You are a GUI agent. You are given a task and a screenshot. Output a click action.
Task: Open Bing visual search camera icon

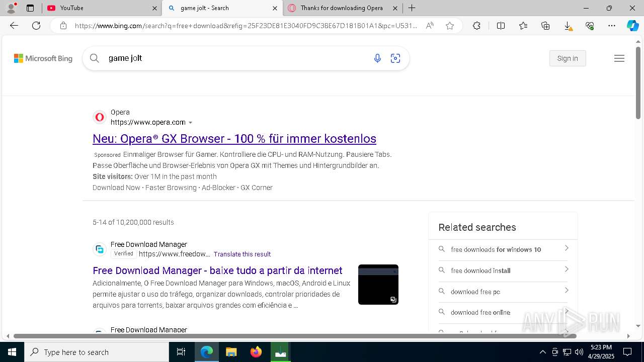[x=395, y=58]
